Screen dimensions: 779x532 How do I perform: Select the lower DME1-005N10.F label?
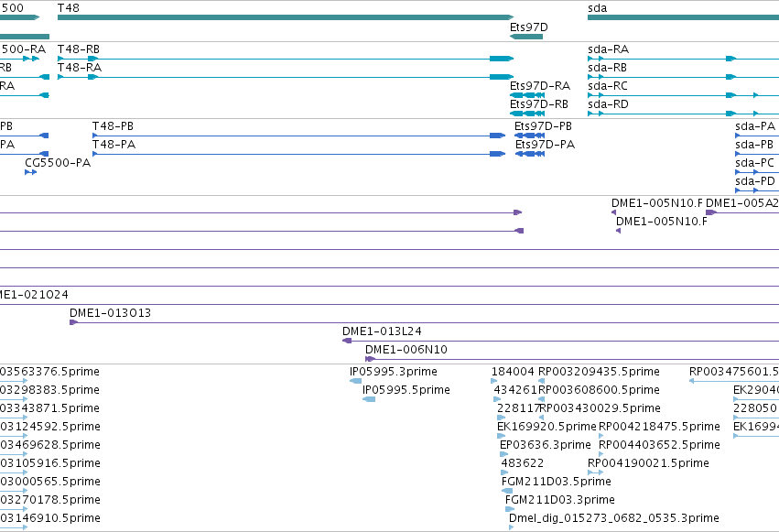coord(662,222)
